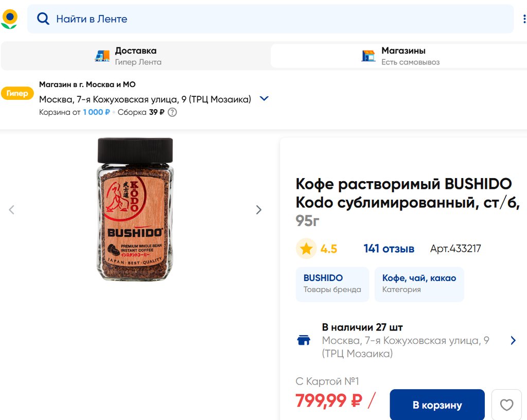
Task: Click the Lenta sunflower logo
Action: pos(9,19)
